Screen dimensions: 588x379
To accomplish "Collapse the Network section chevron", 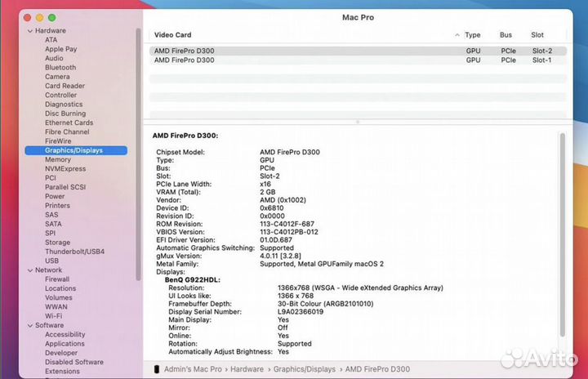I will (x=30, y=270).
